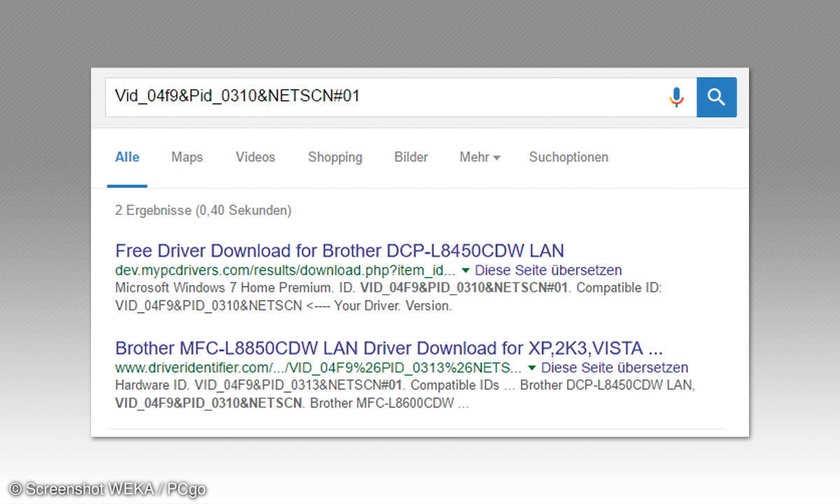The image size is (840, 504).
Task: Expand the arrow beside dev.mypcdrivers.com URL
Action: pyautogui.click(x=465, y=270)
